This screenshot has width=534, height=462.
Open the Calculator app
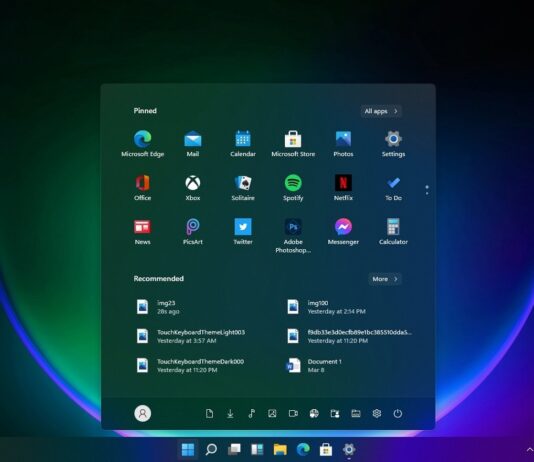coord(393,232)
